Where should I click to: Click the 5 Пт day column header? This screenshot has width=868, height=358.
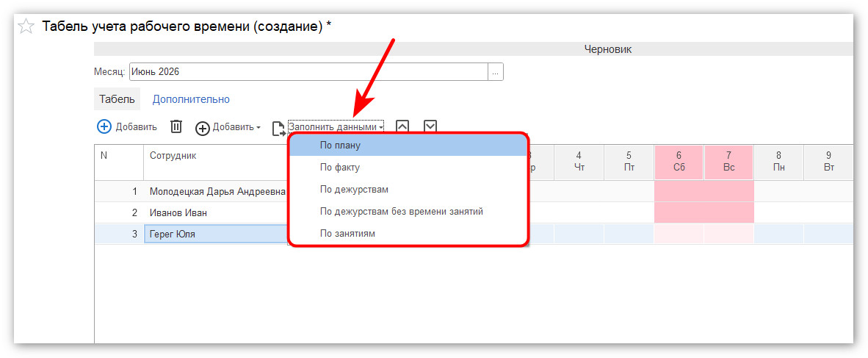click(x=629, y=162)
